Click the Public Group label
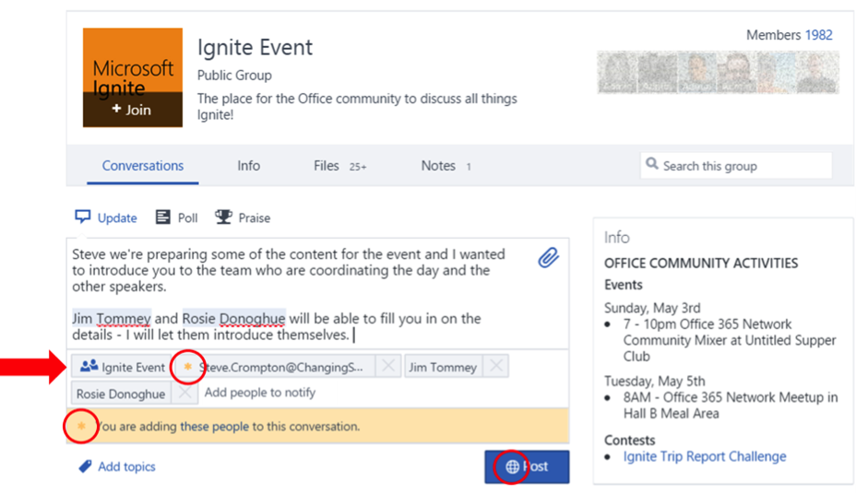The height and width of the screenshot is (494, 868). coord(234,76)
